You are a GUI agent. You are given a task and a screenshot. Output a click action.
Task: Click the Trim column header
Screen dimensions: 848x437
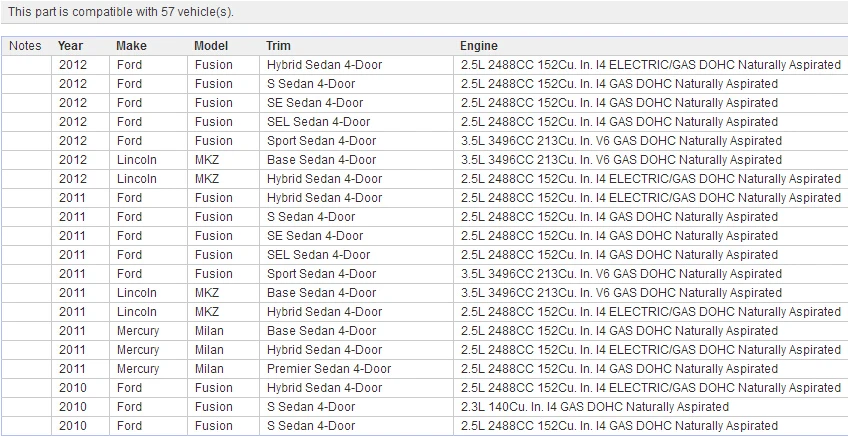click(x=278, y=46)
